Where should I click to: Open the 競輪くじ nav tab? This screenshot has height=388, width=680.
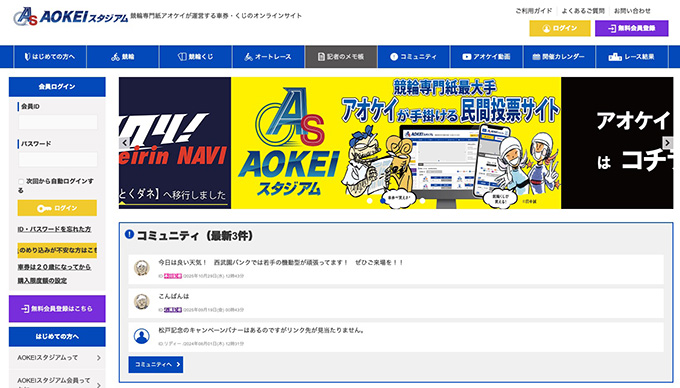[196, 57]
